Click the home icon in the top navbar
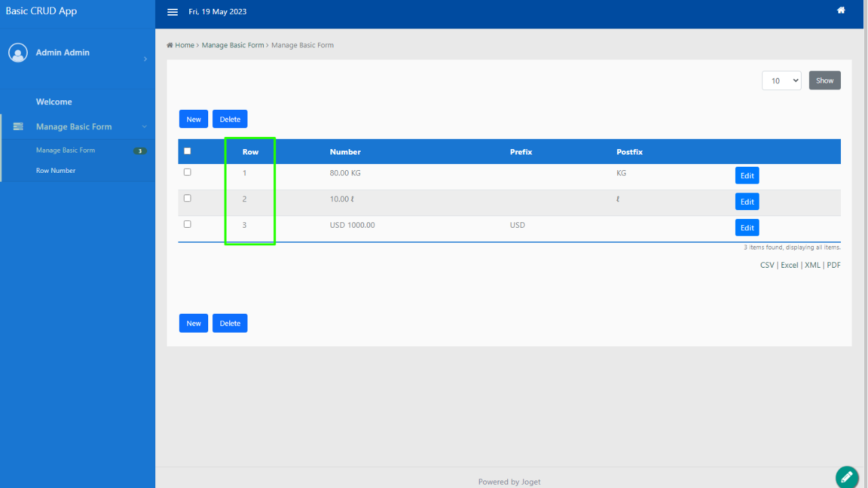The height and width of the screenshot is (488, 868). click(840, 11)
